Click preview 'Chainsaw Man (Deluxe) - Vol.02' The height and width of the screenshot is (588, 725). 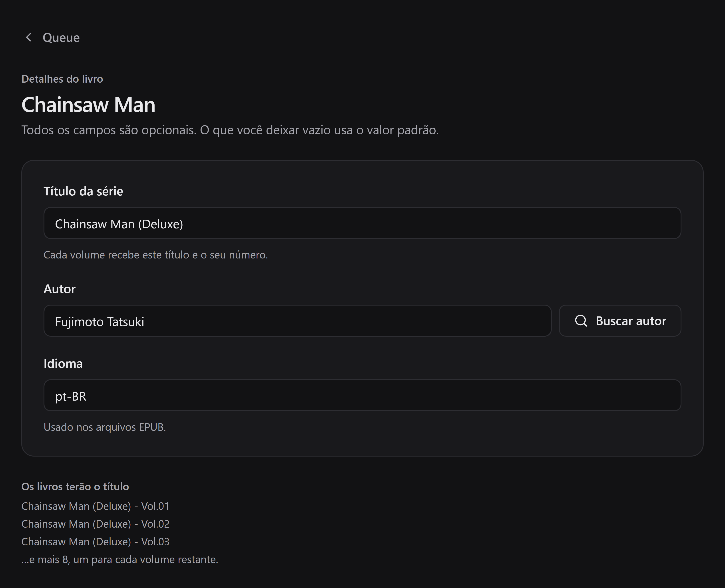[x=96, y=524]
